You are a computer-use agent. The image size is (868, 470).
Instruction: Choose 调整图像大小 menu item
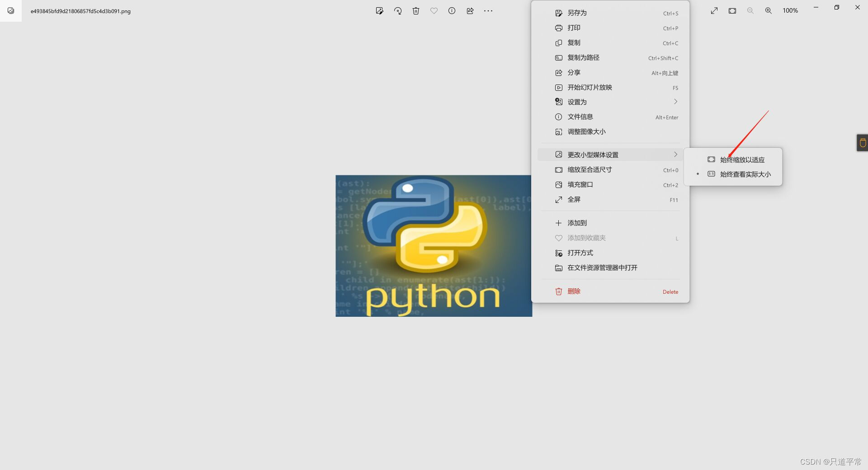[x=610, y=132]
